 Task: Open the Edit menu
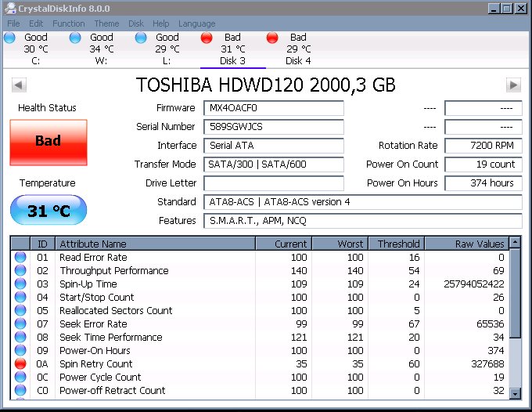[x=36, y=23]
